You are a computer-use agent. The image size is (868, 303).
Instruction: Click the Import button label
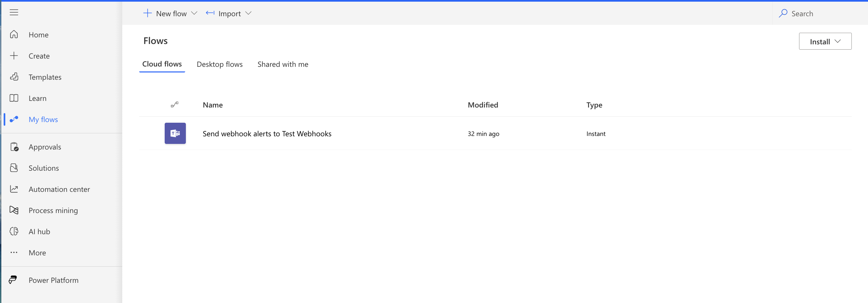point(230,14)
